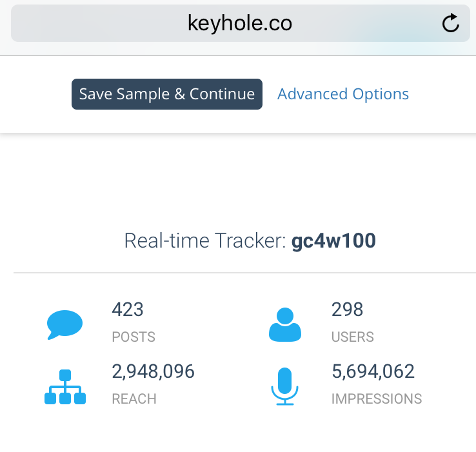This screenshot has height=452, width=476.
Task: Click the 298 users count
Action: click(347, 310)
